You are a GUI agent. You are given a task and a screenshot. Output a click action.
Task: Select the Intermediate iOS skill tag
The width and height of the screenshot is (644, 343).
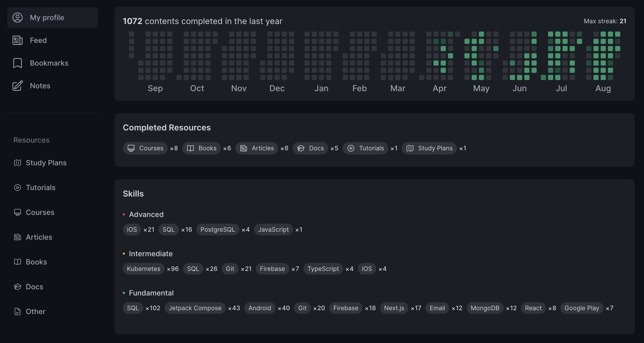tap(367, 269)
